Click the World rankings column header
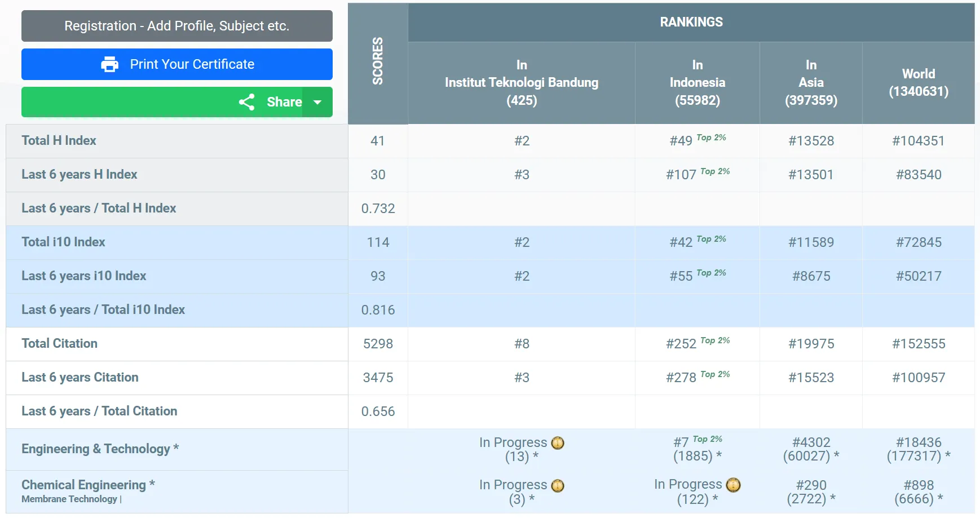 point(918,82)
